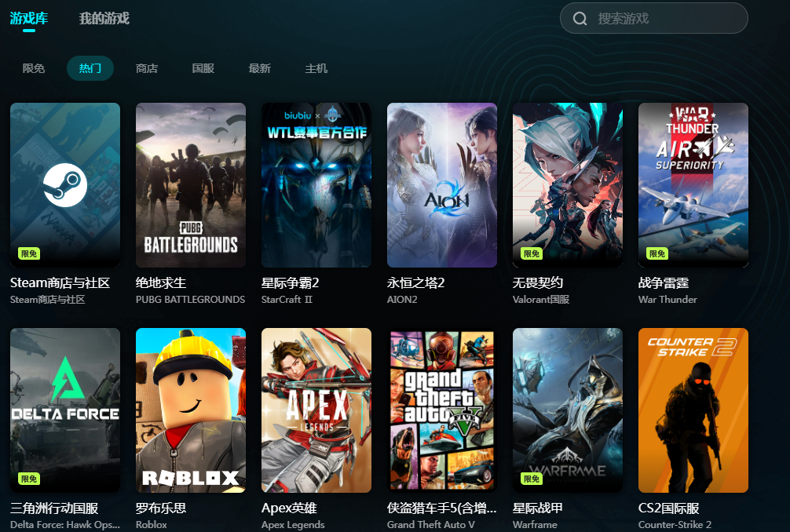Select the 主机 category filter
790x532 pixels.
pyautogui.click(x=316, y=68)
